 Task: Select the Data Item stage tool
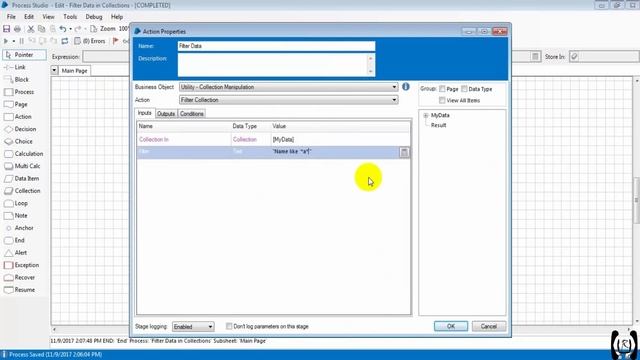click(x=22, y=178)
